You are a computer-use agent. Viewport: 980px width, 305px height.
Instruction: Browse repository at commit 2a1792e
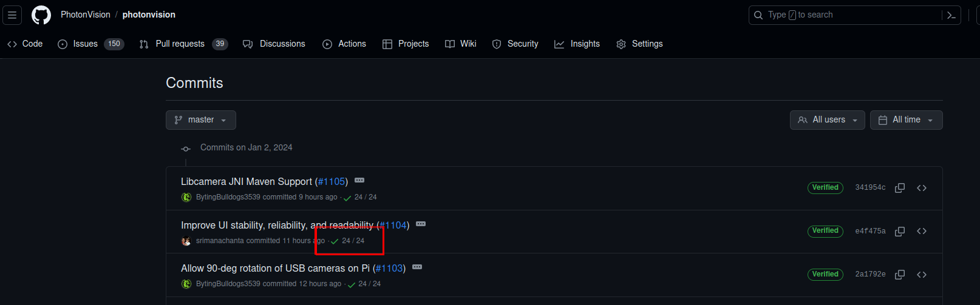click(x=922, y=275)
